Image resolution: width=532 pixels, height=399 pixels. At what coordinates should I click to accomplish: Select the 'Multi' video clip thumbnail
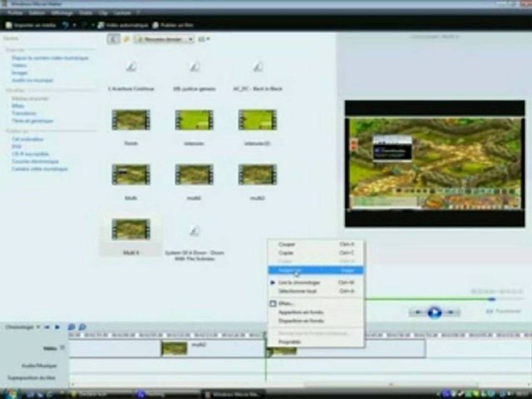(131, 175)
